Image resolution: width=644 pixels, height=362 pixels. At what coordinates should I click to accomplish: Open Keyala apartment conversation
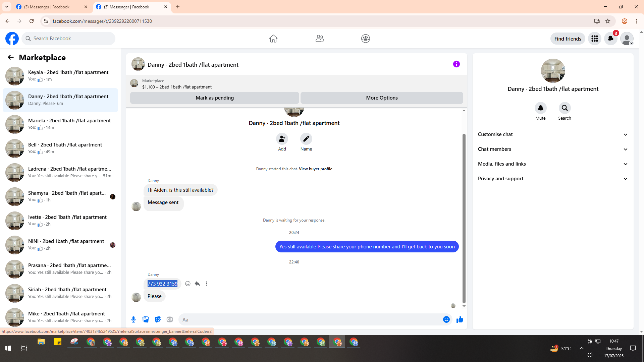click(60, 76)
